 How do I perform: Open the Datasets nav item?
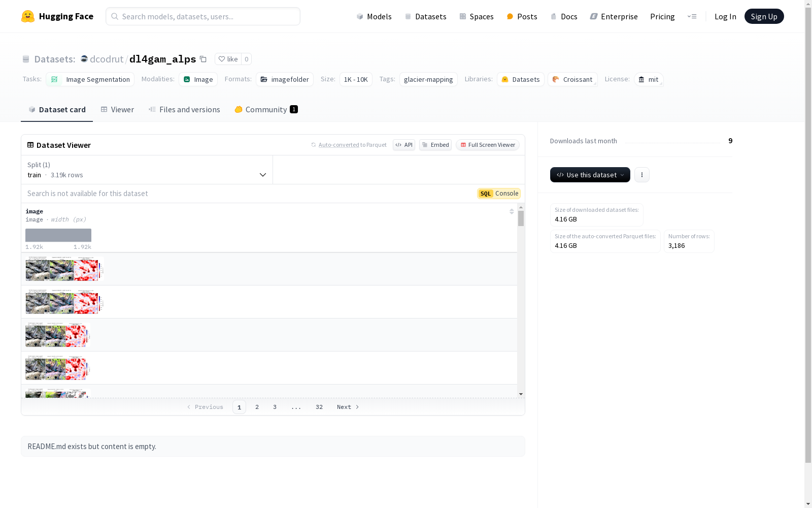tap(425, 16)
